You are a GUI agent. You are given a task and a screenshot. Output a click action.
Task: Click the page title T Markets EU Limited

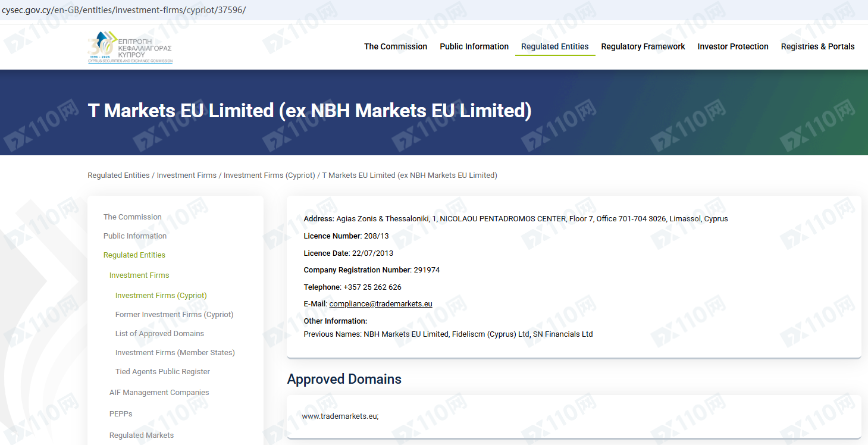tap(310, 111)
